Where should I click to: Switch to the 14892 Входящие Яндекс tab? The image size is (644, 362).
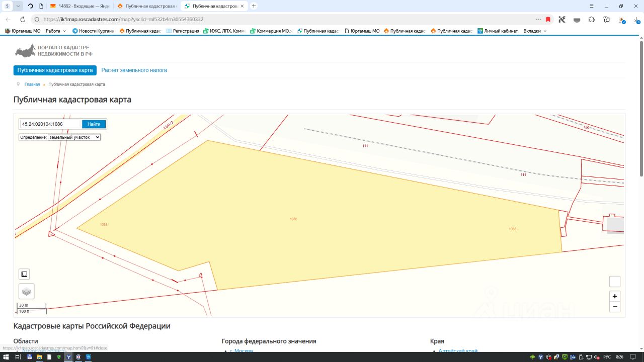(x=79, y=6)
